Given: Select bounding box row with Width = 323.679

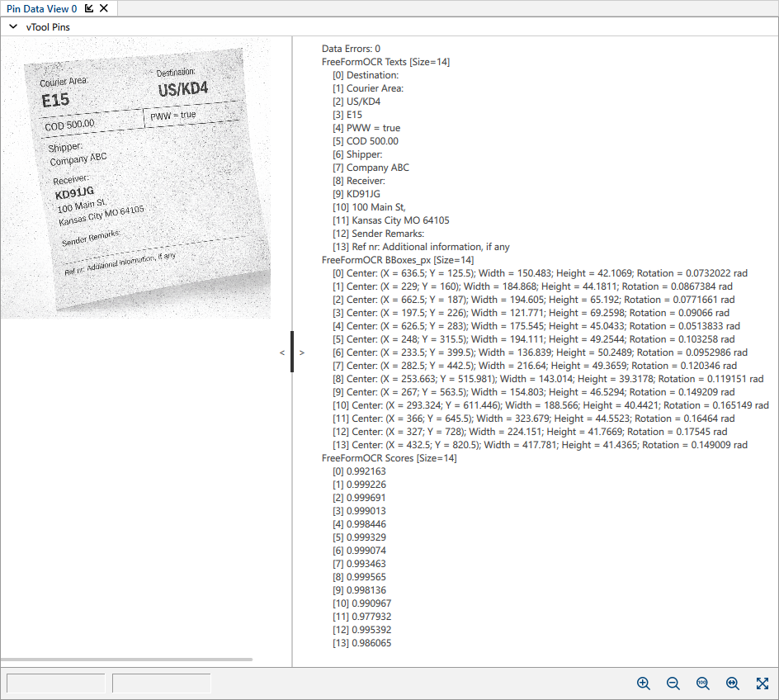Looking at the screenshot, I should coord(534,419).
